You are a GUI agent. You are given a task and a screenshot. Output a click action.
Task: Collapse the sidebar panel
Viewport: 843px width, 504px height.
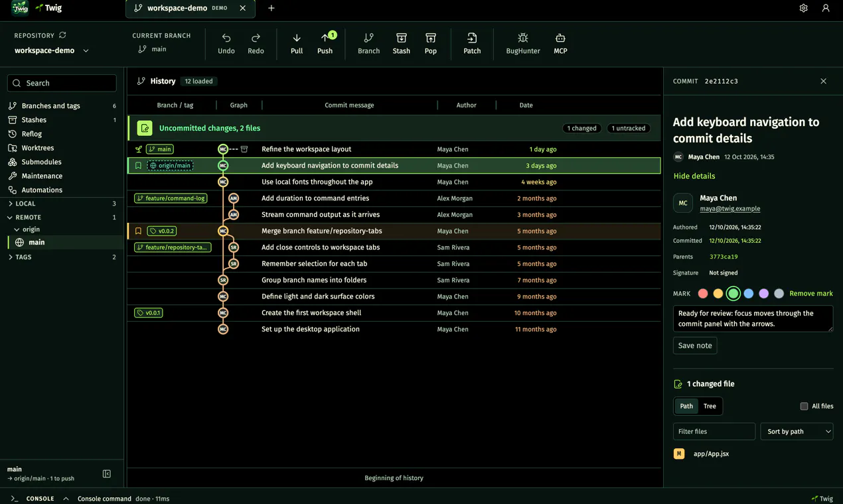coord(107,473)
